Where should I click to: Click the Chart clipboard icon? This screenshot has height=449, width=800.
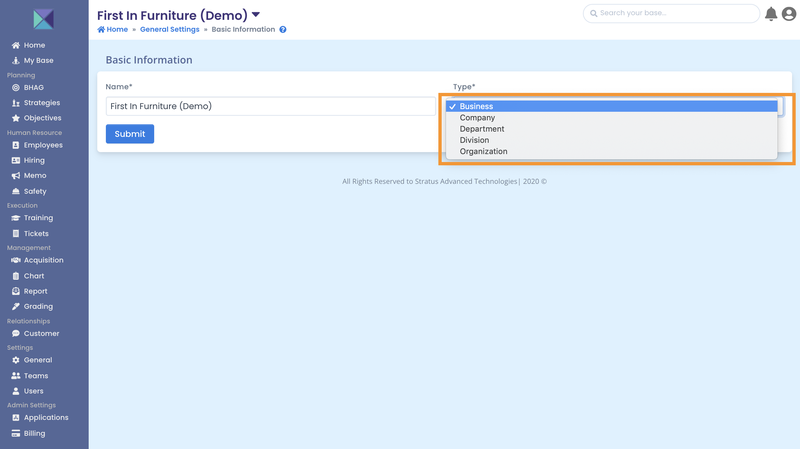(16, 276)
